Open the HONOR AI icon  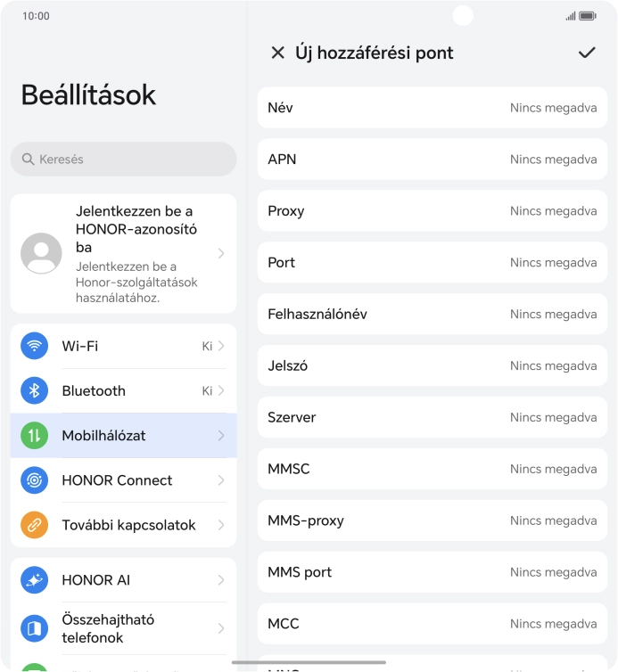(35, 580)
